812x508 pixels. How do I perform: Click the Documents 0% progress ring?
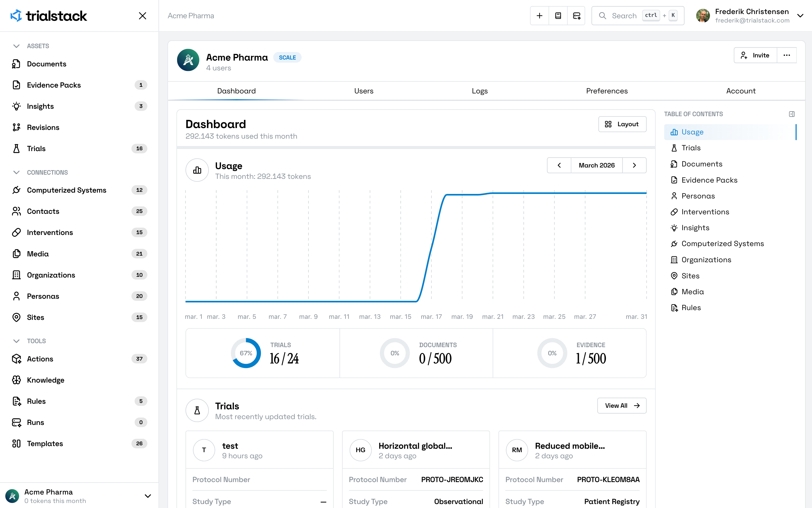(x=395, y=353)
